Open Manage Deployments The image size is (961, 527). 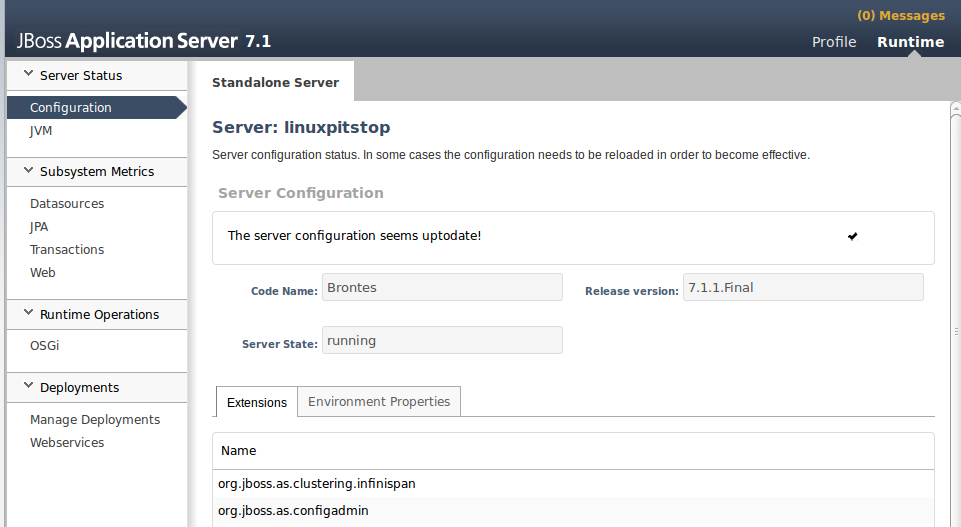pyautogui.click(x=95, y=420)
